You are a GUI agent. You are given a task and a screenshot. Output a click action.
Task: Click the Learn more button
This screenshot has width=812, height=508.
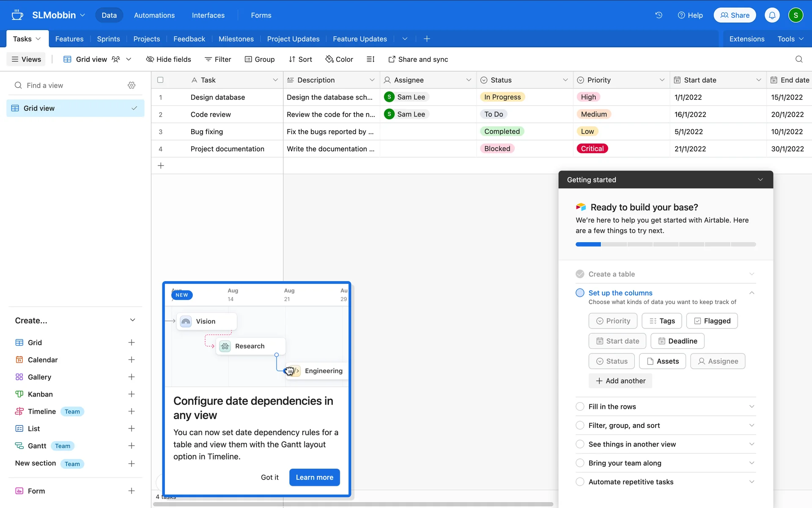tap(314, 477)
